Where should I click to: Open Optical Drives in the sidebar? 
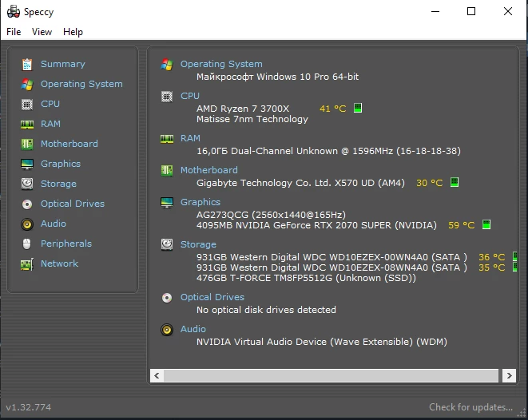tap(73, 204)
